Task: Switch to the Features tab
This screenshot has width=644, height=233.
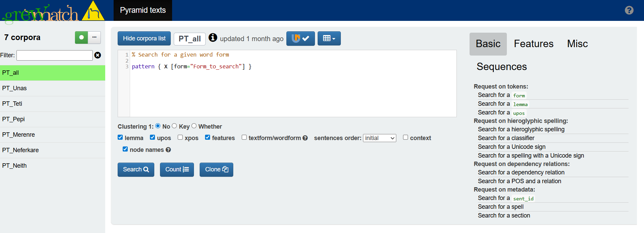Action: [x=533, y=44]
